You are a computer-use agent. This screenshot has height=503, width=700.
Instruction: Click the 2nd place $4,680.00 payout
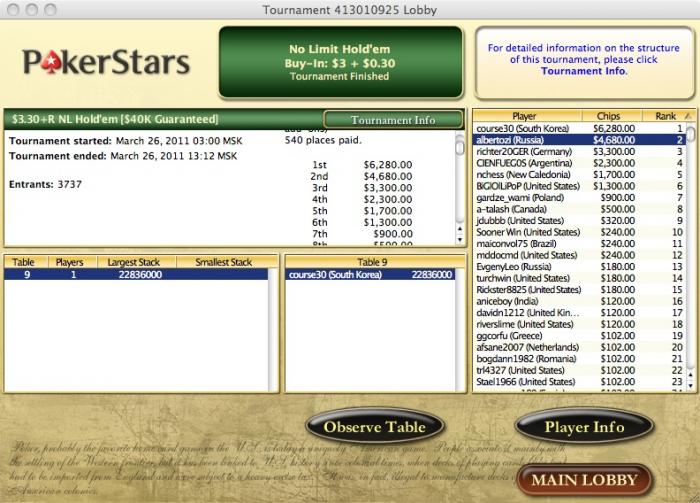[388, 176]
